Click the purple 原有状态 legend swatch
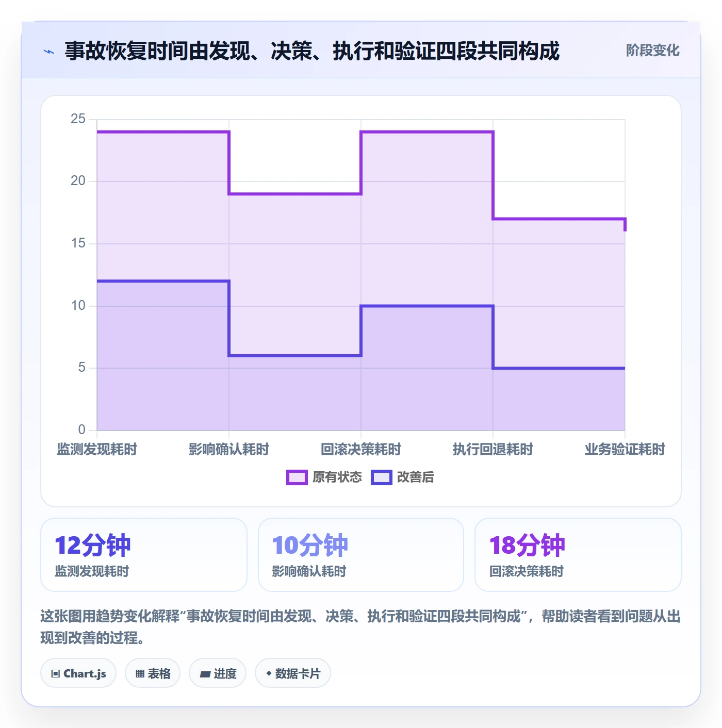The image size is (722, 728). tap(297, 477)
